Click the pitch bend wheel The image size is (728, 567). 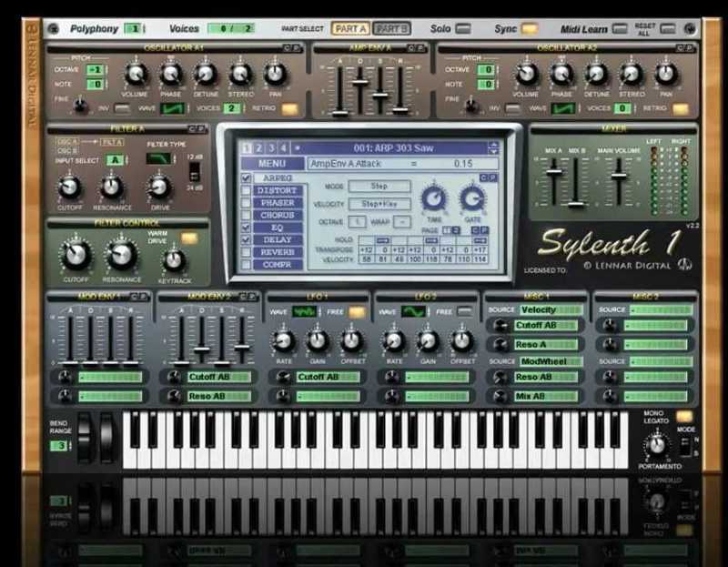85,439
